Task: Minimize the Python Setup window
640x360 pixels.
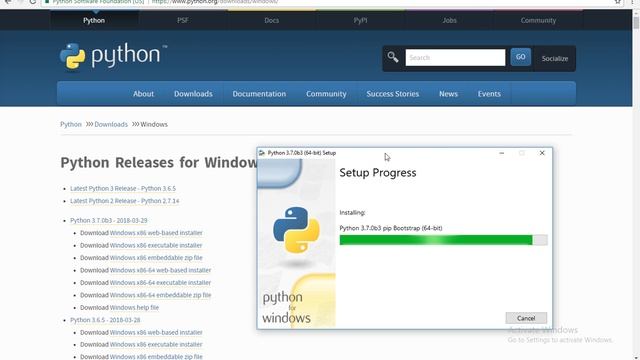Action: tap(502, 153)
